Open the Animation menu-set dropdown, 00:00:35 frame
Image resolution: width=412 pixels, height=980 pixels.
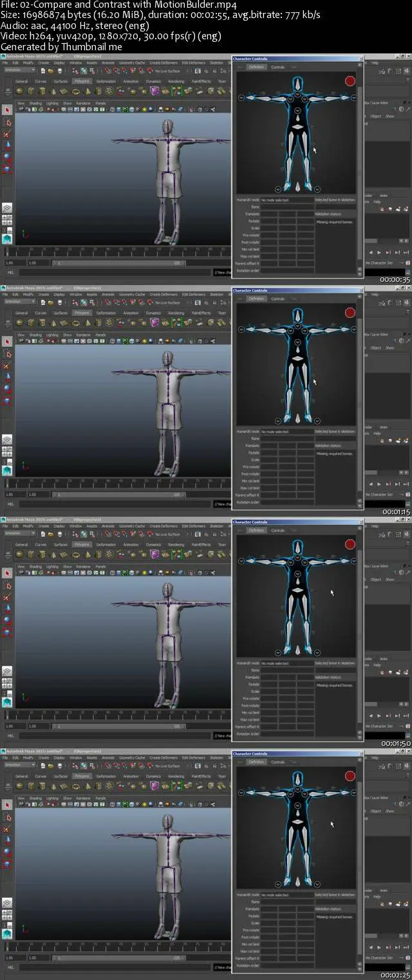click(21, 70)
